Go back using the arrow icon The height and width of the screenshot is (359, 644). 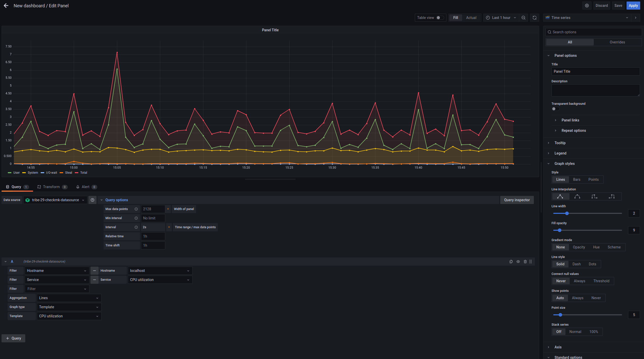click(6, 6)
